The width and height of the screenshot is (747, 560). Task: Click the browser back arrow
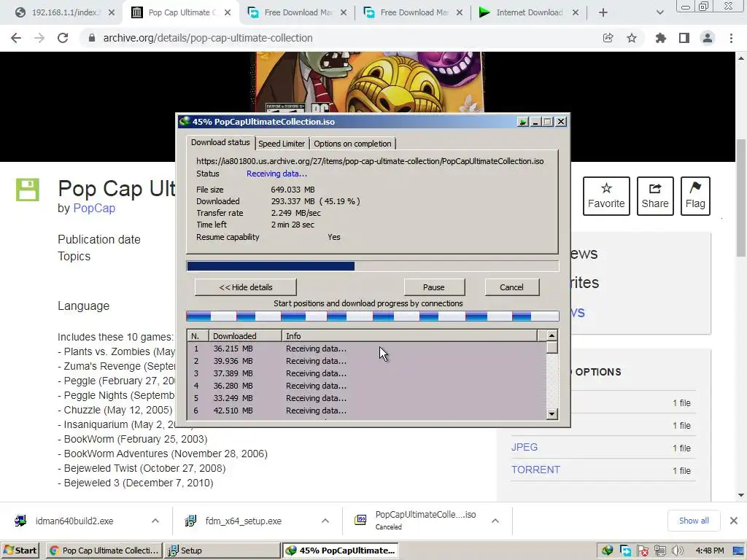click(x=16, y=38)
